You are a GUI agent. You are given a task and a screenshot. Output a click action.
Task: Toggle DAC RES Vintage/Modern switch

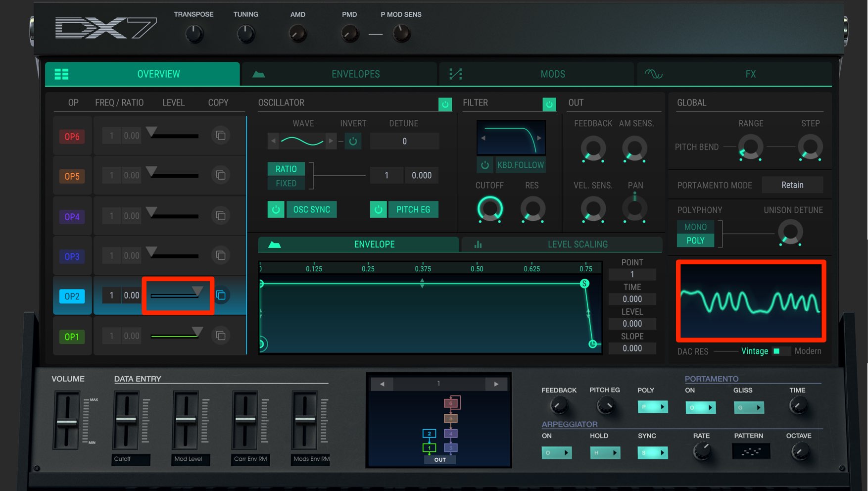(x=780, y=351)
